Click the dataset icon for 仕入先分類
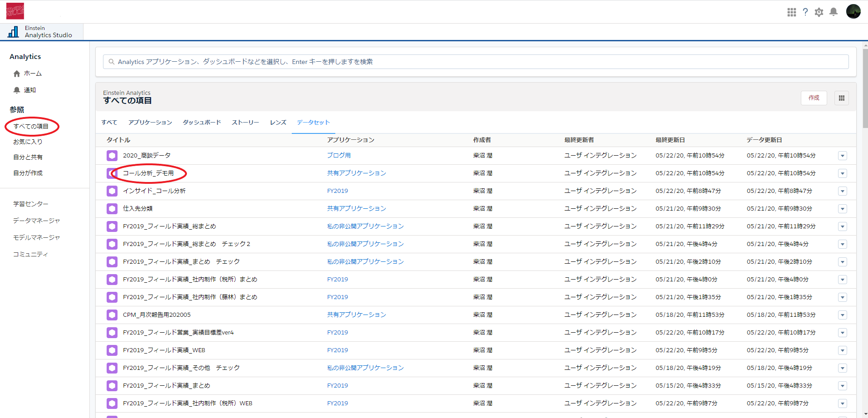The height and width of the screenshot is (418, 868). 112,209
